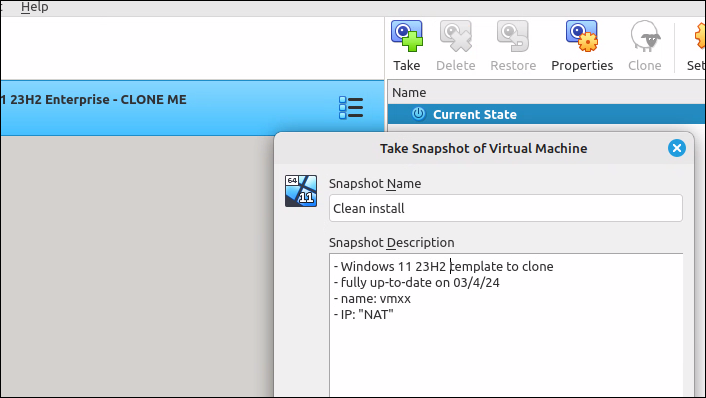Click the Name column header
Viewport: 706px width, 398px height.
click(546, 92)
